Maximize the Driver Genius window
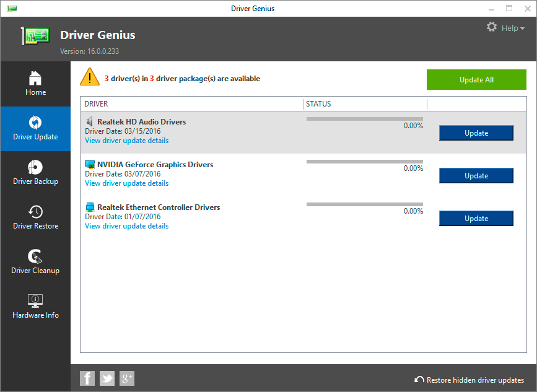Screen dimensions: 537x392 pyautogui.click(x=509, y=8)
